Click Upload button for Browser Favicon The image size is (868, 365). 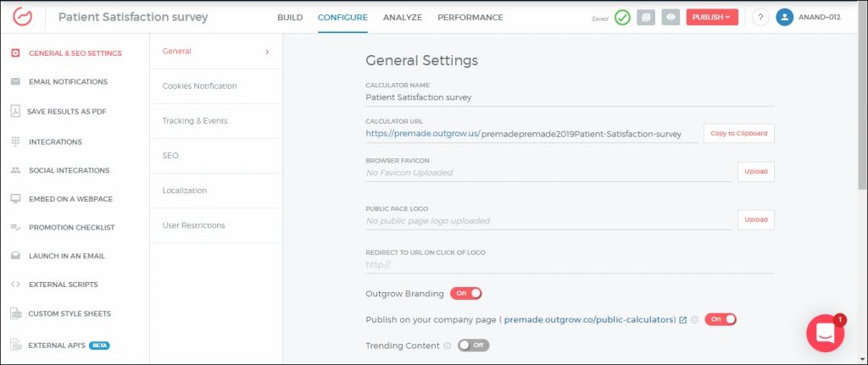click(x=755, y=171)
